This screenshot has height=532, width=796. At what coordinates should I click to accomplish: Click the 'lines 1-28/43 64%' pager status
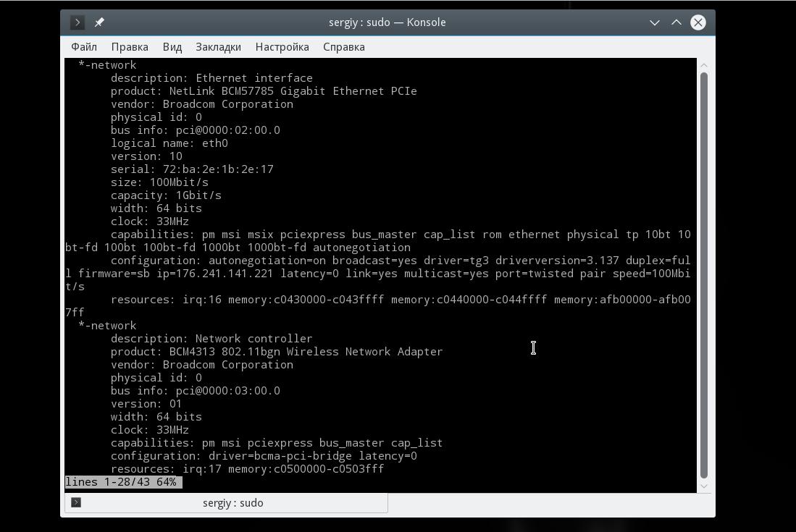pos(123,482)
